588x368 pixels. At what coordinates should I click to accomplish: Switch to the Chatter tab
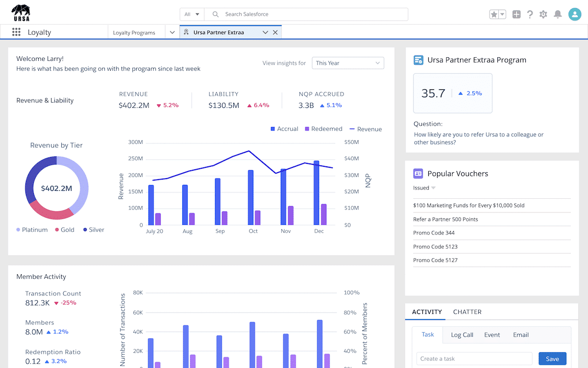point(467,312)
